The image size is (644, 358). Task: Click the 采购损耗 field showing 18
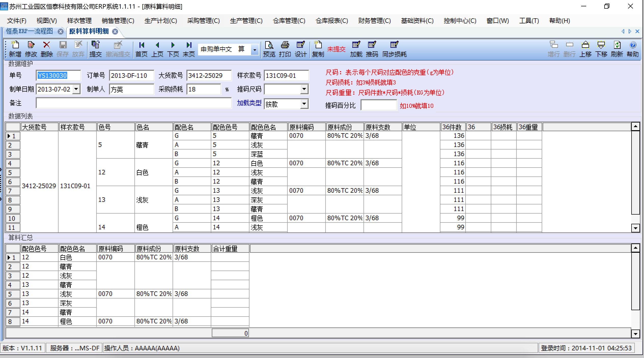click(204, 89)
